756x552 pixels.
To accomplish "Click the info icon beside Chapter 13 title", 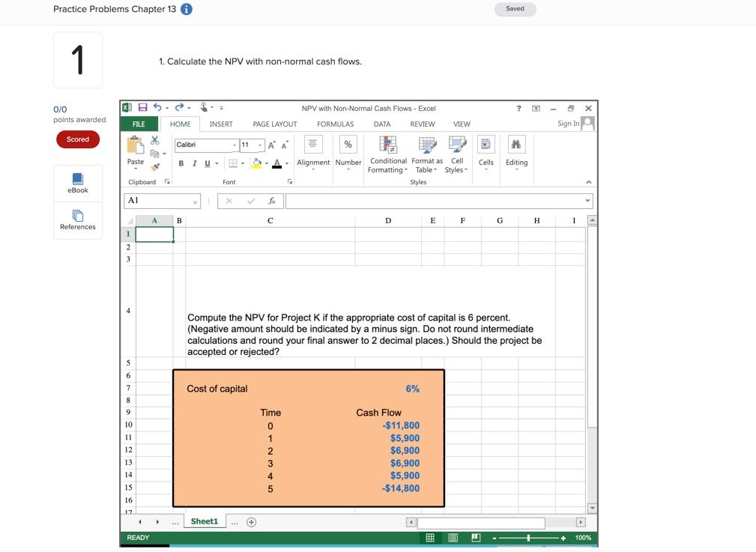I will click(x=187, y=9).
